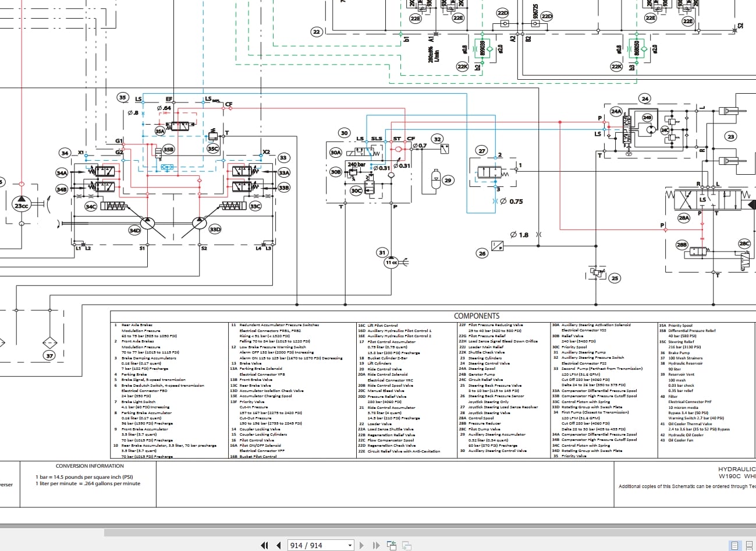Go to the first page
756x551 pixels.
pyautogui.click(x=264, y=545)
